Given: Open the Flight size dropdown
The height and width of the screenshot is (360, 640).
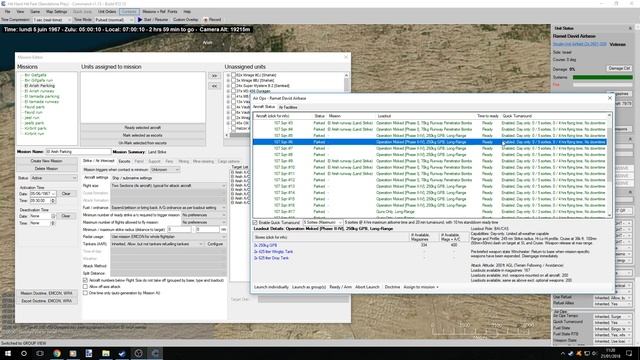Looking at the screenshot, I should pyautogui.click(x=168, y=186).
